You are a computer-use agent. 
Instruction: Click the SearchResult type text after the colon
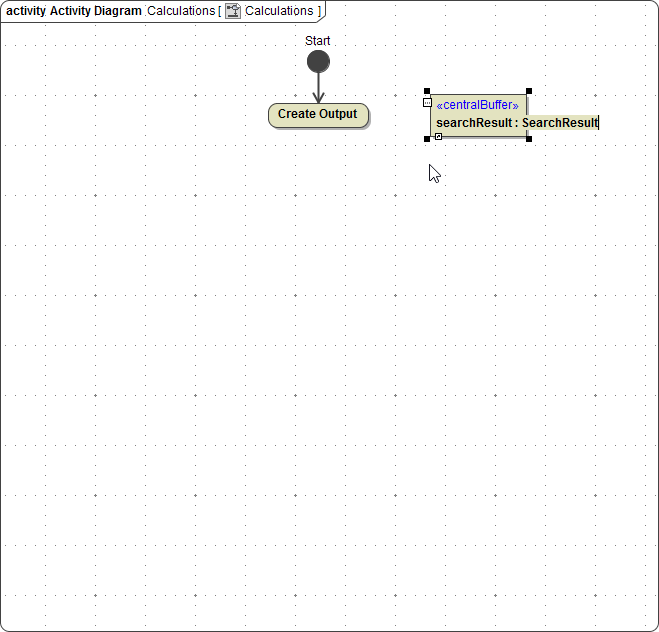pyautogui.click(x=560, y=123)
